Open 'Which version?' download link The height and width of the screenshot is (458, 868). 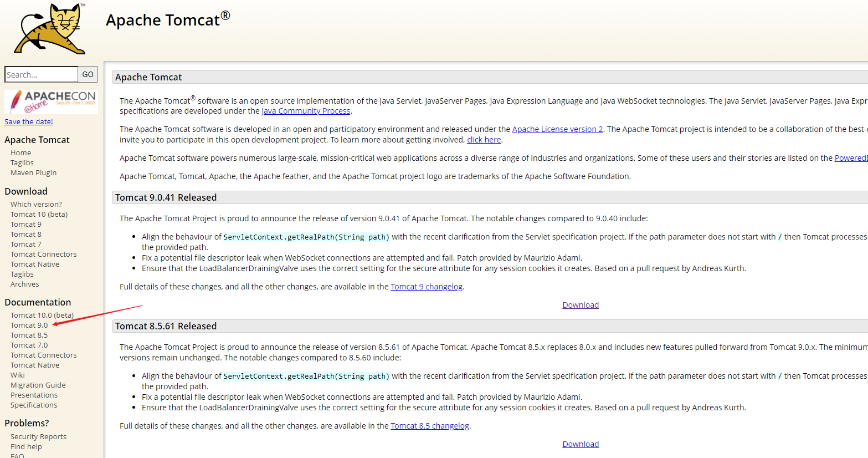point(36,204)
